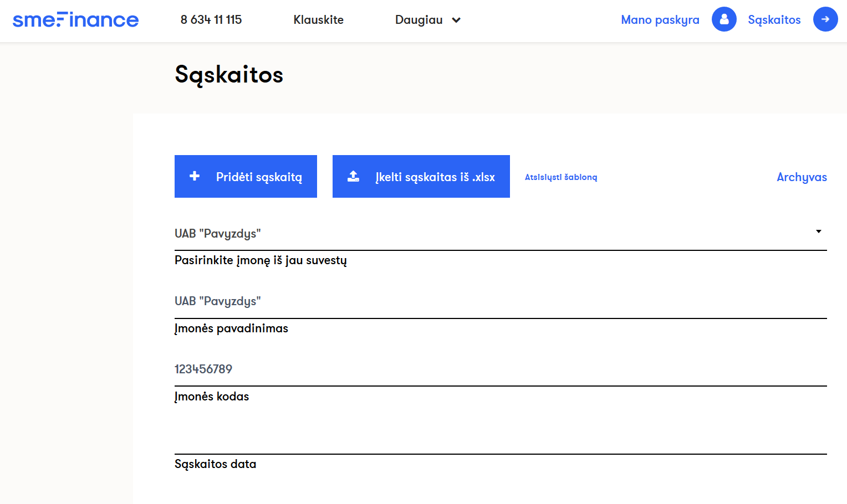The height and width of the screenshot is (504, 847).
Task: Click the plus icon on Pridėti sąskaitą
Action: pyautogui.click(x=195, y=176)
